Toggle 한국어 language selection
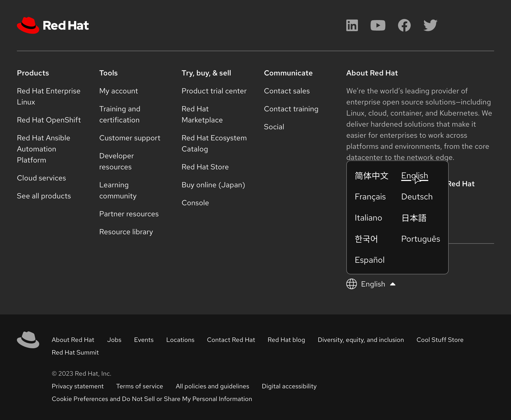 coord(366,238)
